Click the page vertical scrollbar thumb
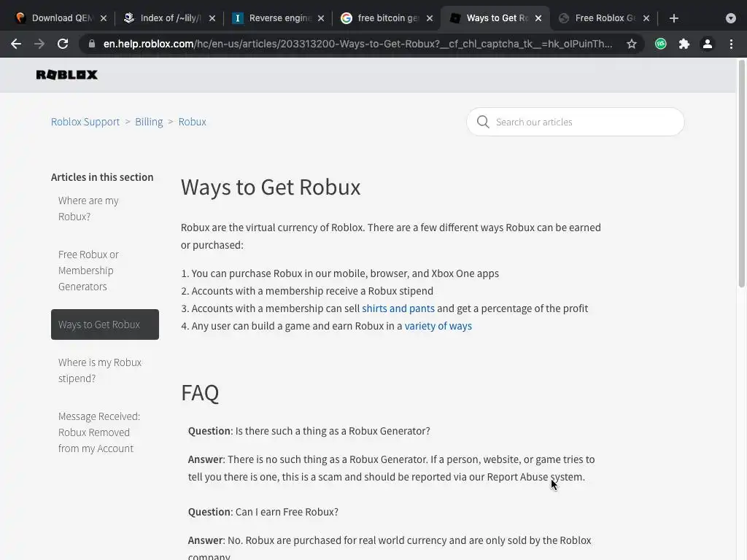Viewport: 747px width, 560px height. (x=741, y=174)
